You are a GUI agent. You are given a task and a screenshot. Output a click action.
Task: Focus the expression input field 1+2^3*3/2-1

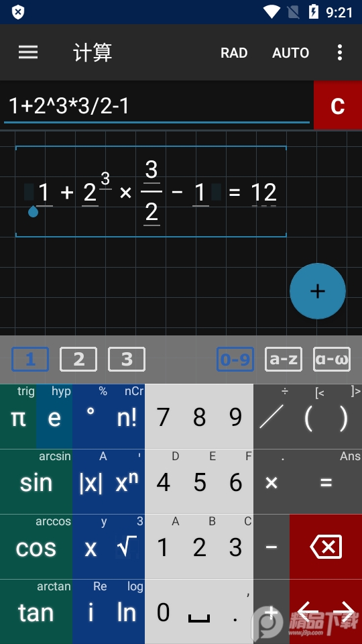click(157, 106)
